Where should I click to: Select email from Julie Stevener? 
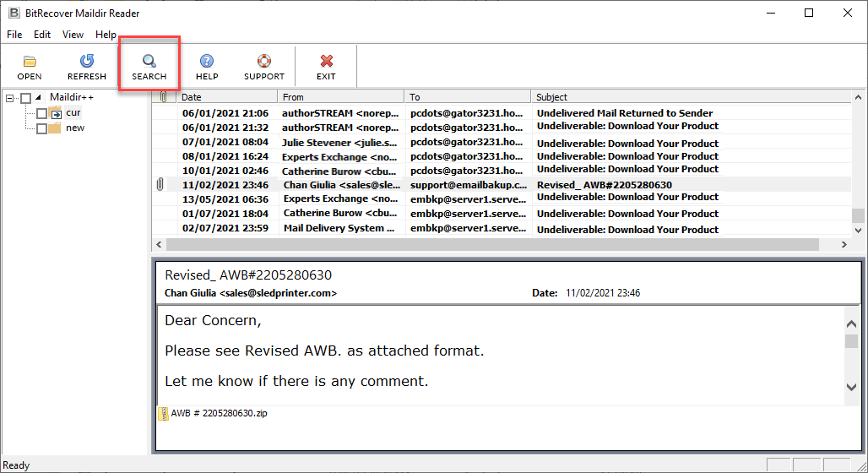[502, 143]
